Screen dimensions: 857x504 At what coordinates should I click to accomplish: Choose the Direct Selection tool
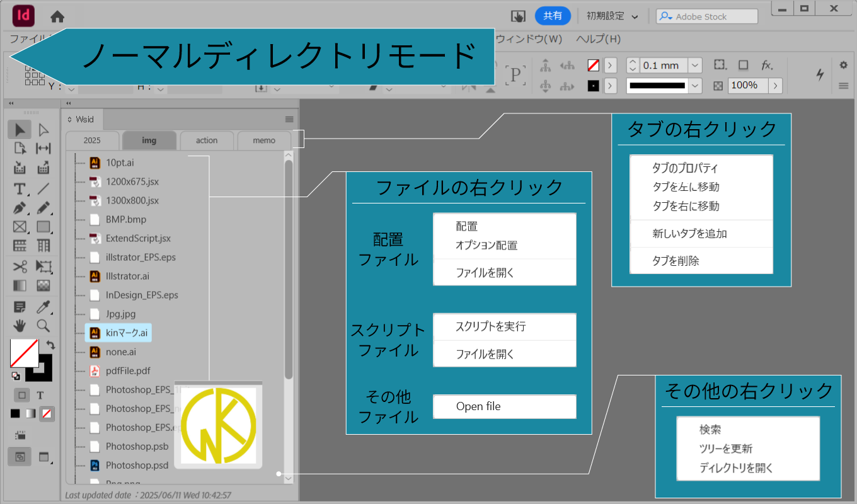point(43,130)
